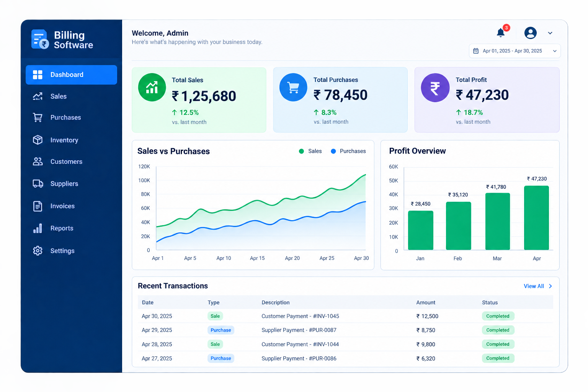Click the Purchase tag for Apr 29, 2025
Viewport: 588px width, 392px height.
click(x=221, y=330)
